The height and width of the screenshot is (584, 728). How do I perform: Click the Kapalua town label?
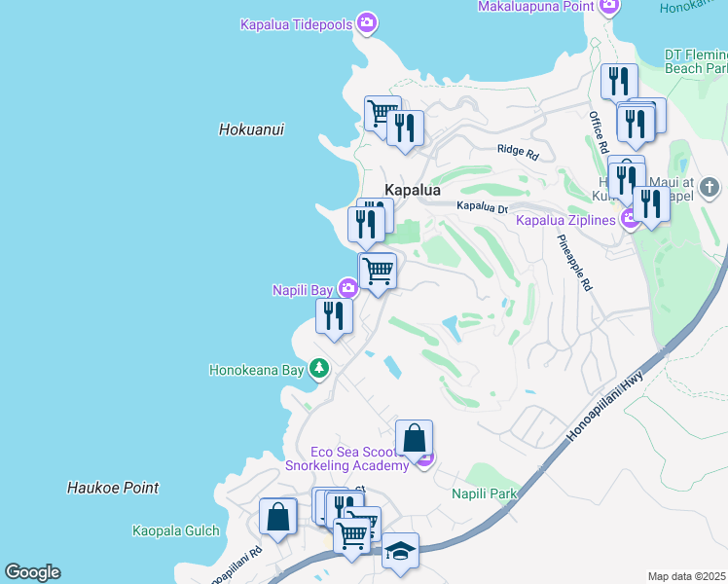(413, 190)
